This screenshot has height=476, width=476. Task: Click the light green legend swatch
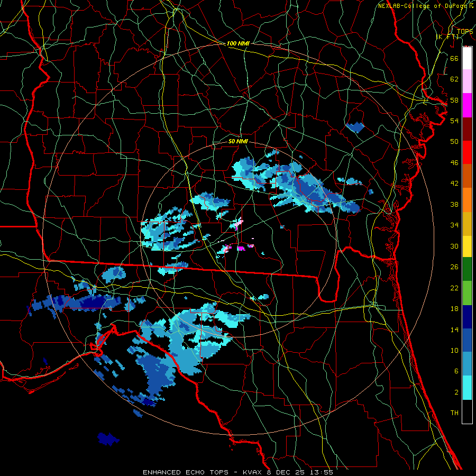[x=467, y=293]
